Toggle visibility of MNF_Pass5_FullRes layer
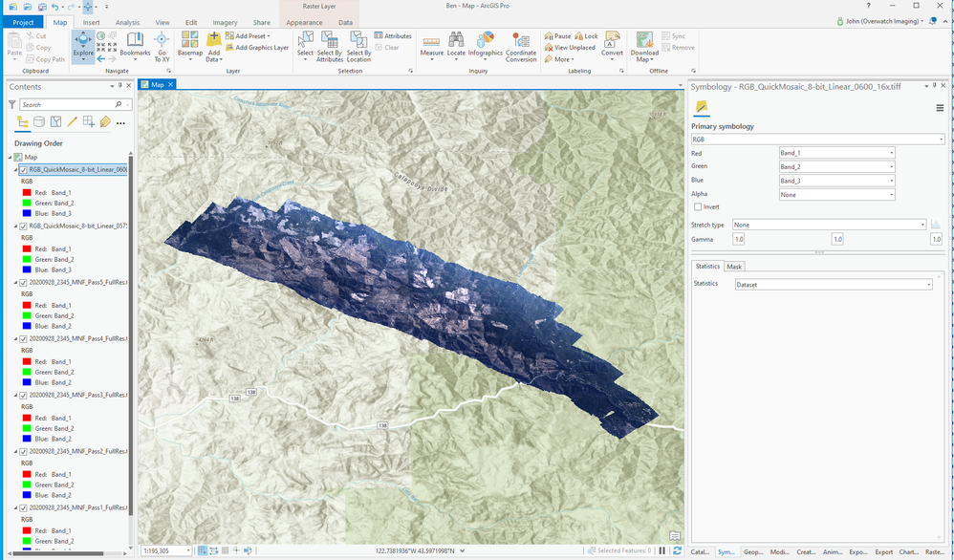This screenshot has width=954, height=560. (x=23, y=283)
